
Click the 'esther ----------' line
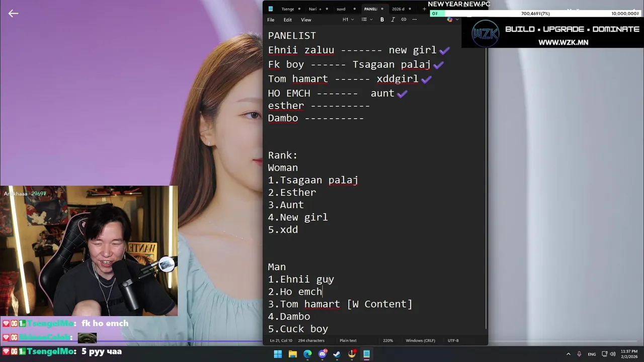[x=319, y=106]
